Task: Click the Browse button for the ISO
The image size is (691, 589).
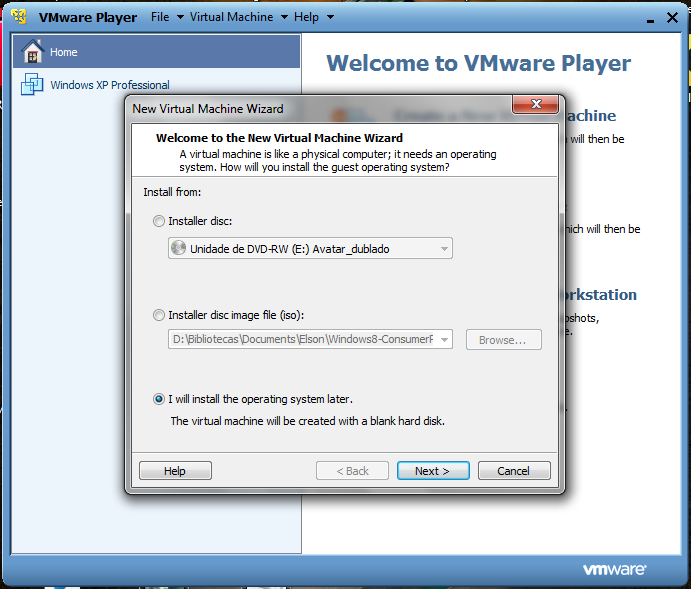Action: [503, 340]
